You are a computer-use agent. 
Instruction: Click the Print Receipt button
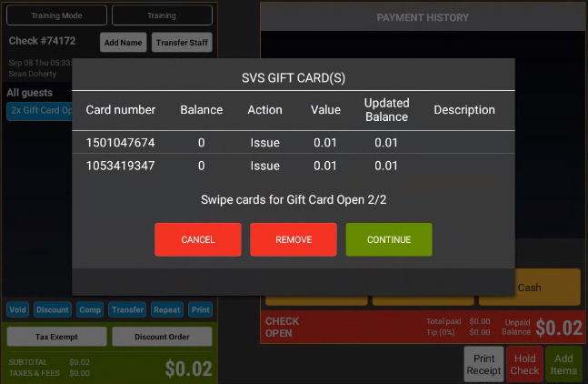pyautogui.click(x=483, y=364)
